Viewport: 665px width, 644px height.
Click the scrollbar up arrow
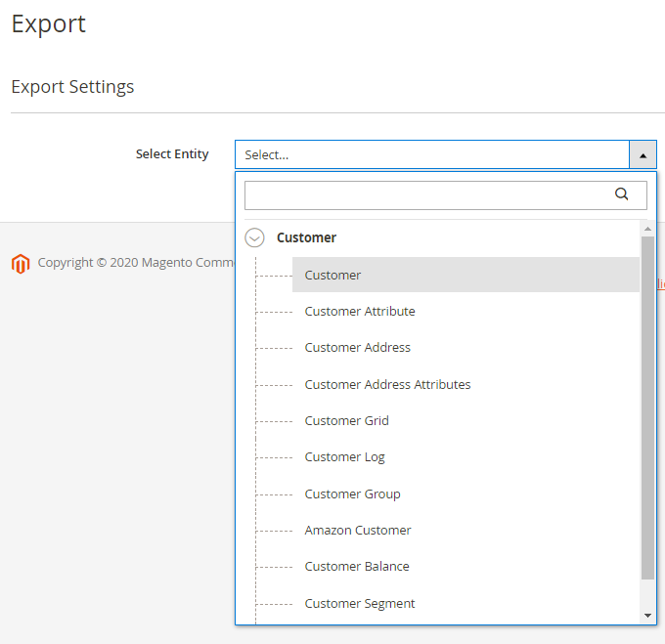[647, 229]
